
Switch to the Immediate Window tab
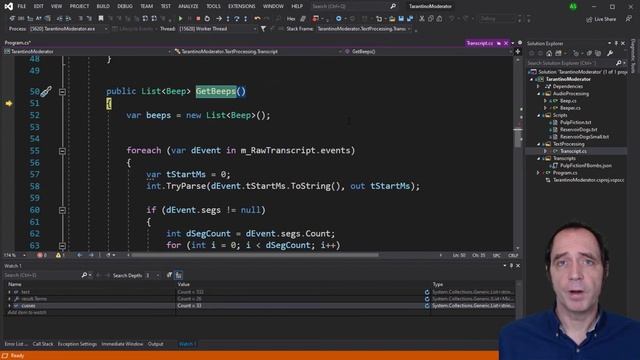pos(122,344)
